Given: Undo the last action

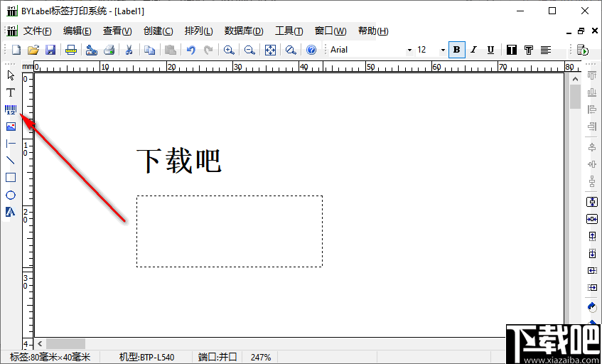Looking at the screenshot, I should pos(190,50).
